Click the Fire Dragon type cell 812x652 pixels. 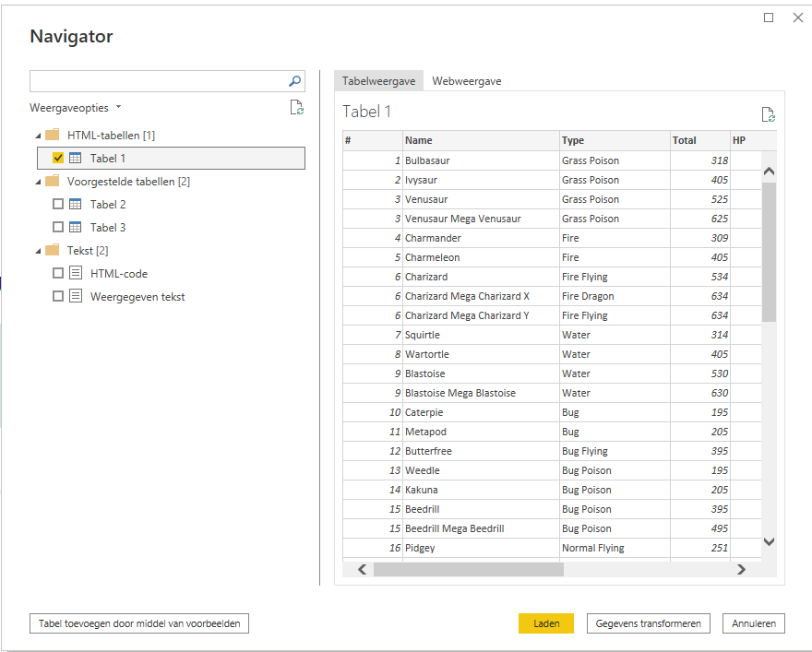point(615,296)
